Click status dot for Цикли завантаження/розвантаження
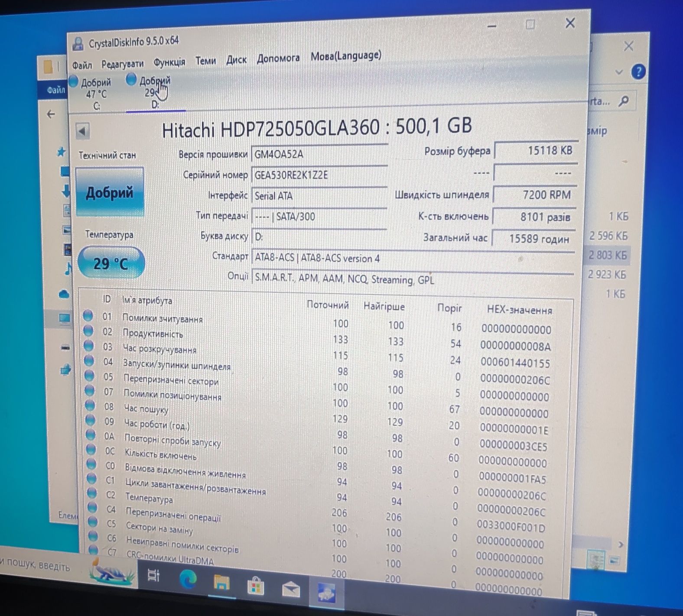 click(92, 478)
